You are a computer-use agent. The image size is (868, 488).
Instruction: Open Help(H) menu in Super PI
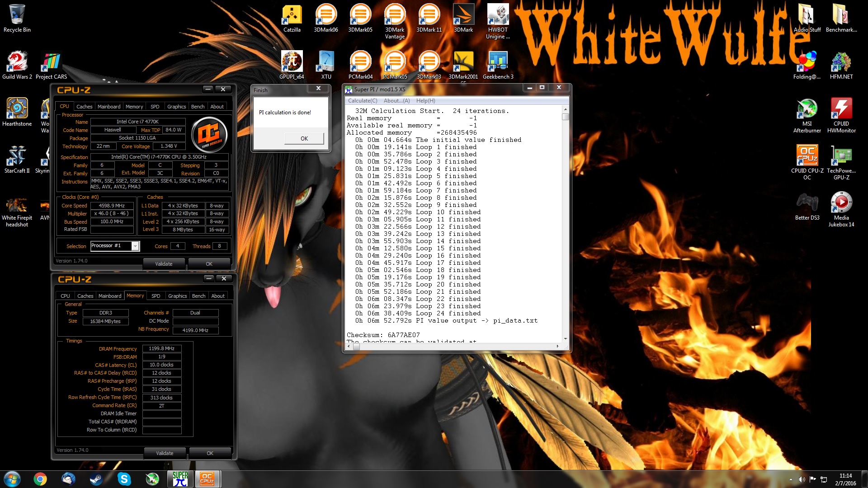[x=425, y=101]
